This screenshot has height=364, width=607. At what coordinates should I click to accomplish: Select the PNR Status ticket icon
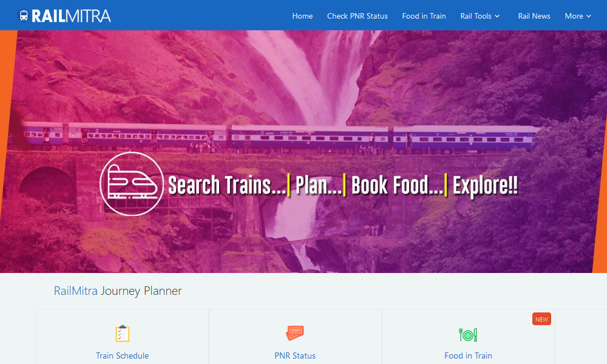[295, 332]
